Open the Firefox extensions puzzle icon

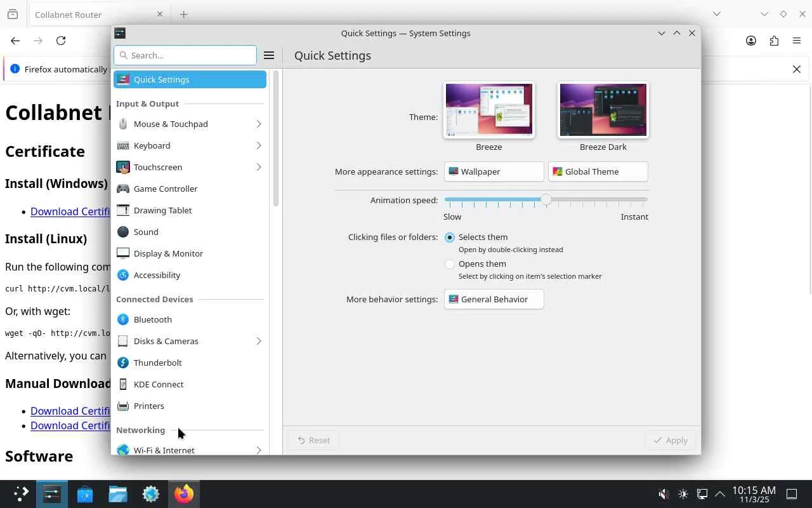pyautogui.click(x=774, y=41)
